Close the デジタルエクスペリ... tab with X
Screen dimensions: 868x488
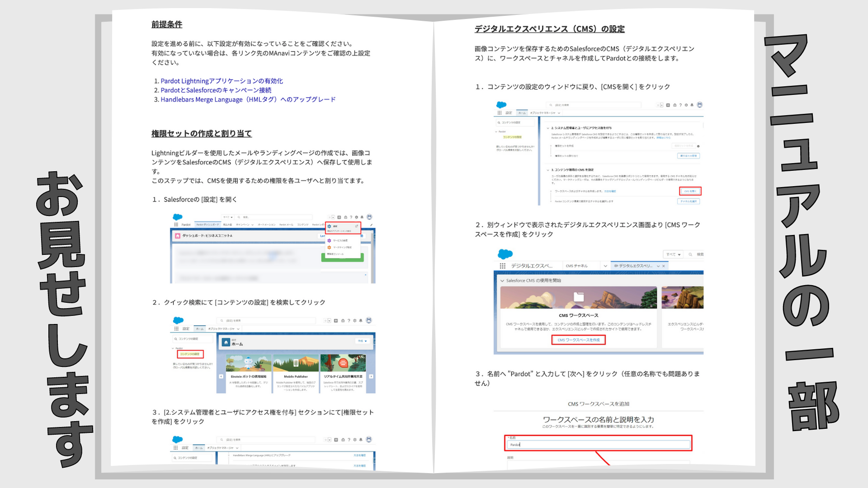click(664, 266)
